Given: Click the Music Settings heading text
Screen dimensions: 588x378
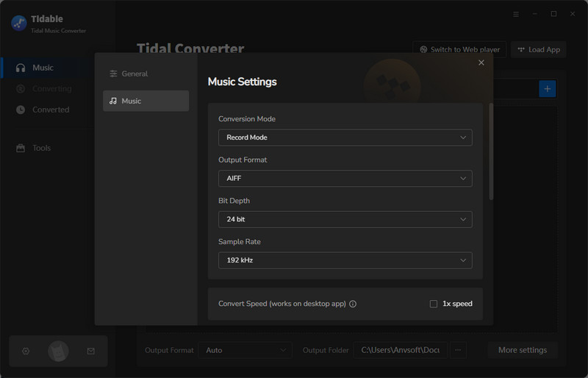Looking at the screenshot, I should (243, 82).
